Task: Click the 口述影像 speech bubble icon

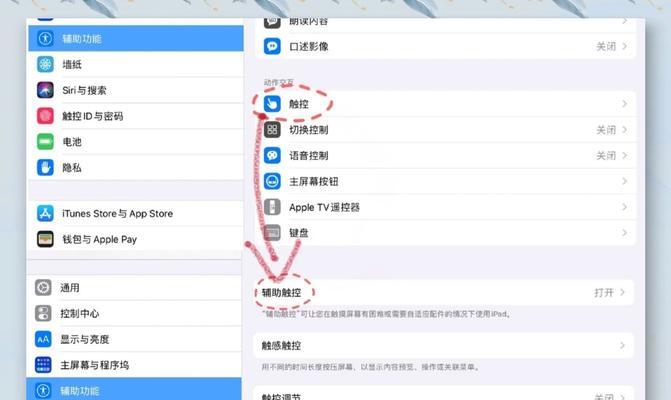Action: pyautogui.click(x=272, y=46)
